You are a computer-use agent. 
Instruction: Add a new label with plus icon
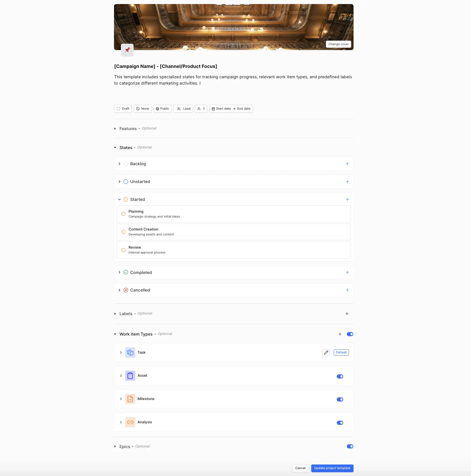coord(347,314)
